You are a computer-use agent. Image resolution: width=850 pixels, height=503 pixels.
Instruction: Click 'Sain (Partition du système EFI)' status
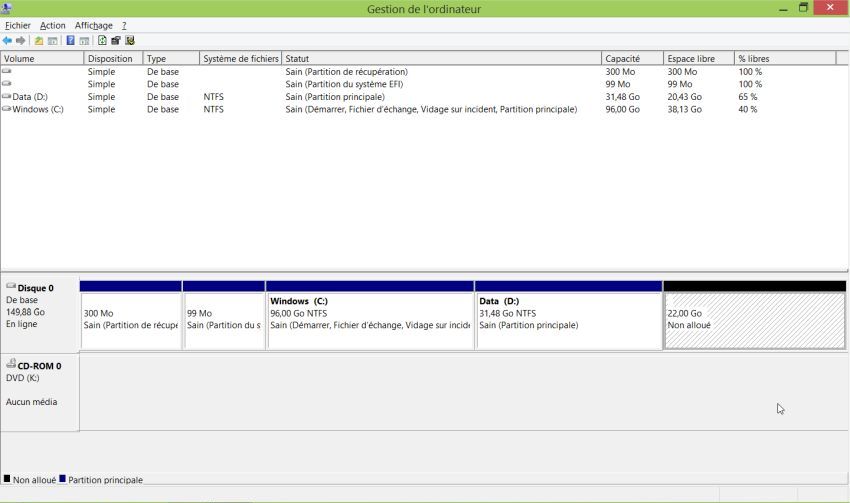tap(344, 84)
